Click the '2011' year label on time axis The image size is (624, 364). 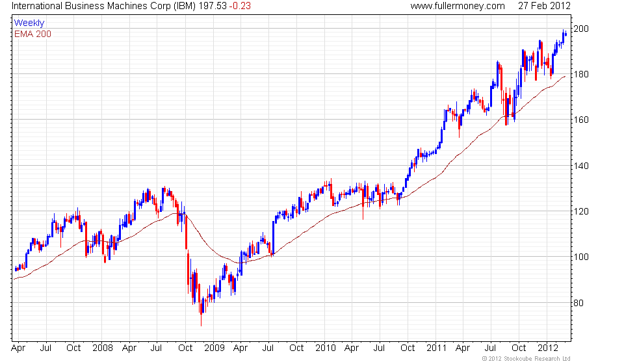(437, 348)
